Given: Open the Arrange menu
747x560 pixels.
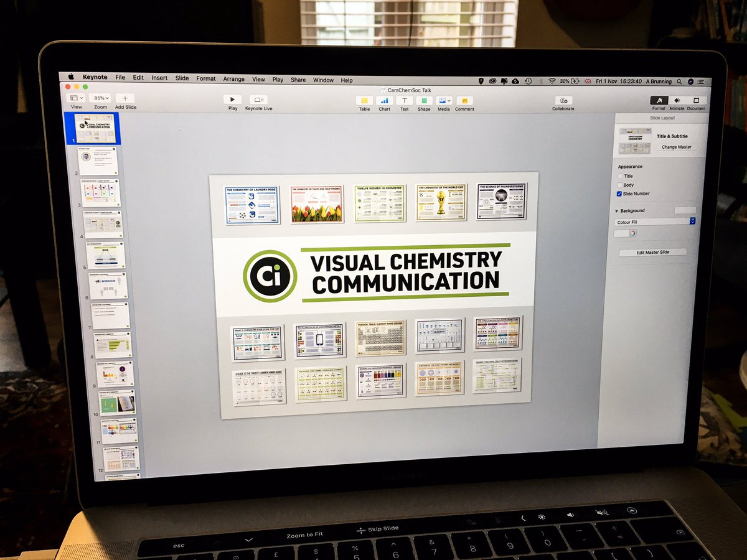Looking at the screenshot, I should click(234, 79).
